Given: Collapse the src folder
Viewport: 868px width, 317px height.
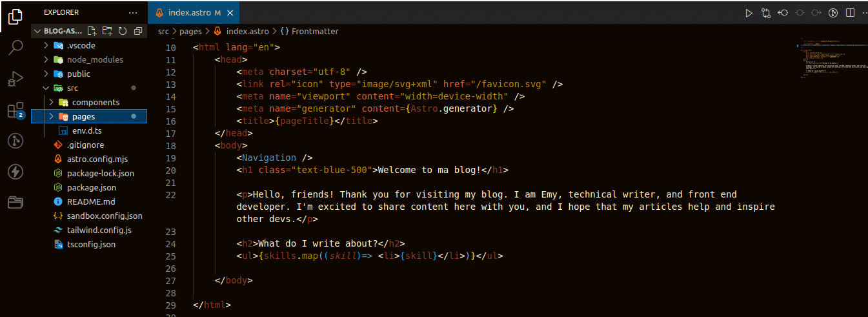Looking at the screenshot, I should click(x=72, y=88).
